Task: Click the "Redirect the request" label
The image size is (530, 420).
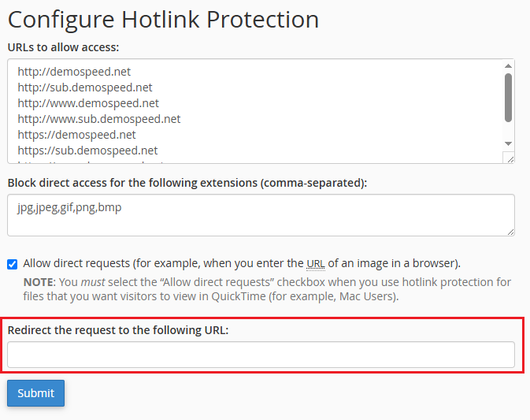Action: click(118, 330)
